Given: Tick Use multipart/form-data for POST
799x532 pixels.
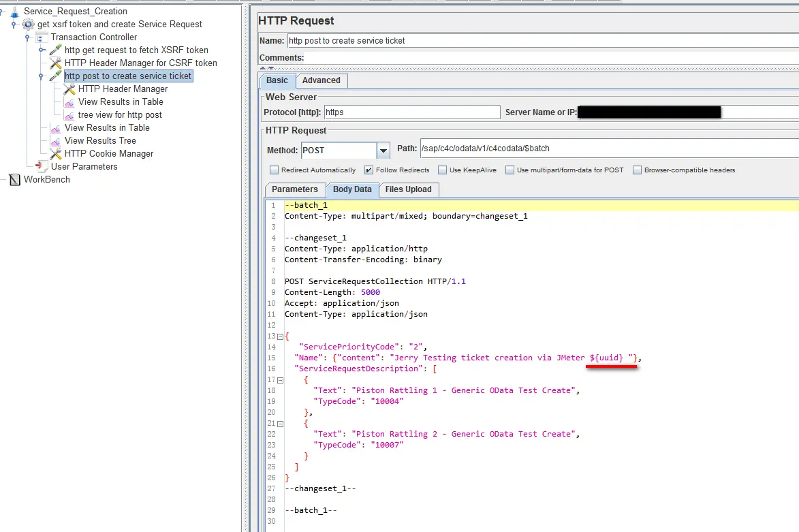Looking at the screenshot, I should 510,170.
